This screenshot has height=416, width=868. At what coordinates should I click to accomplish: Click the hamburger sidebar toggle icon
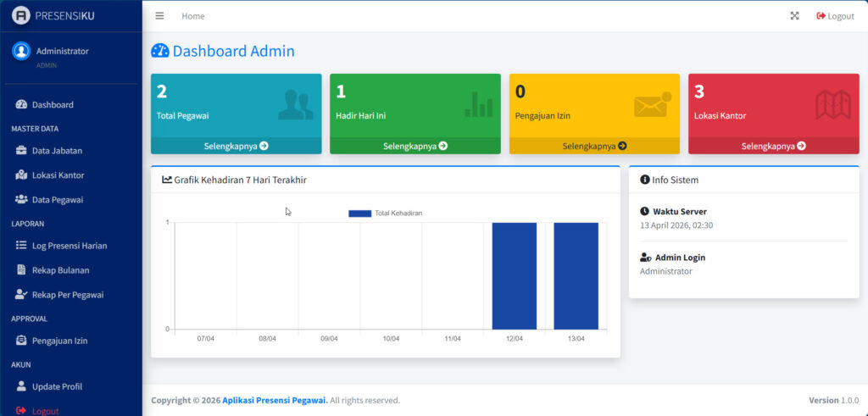[159, 16]
